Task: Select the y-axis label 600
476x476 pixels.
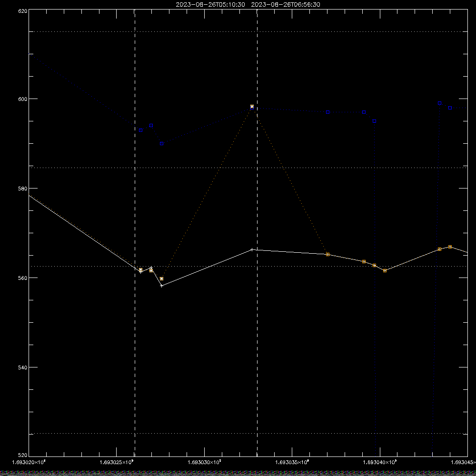Action: [x=23, y=99]
